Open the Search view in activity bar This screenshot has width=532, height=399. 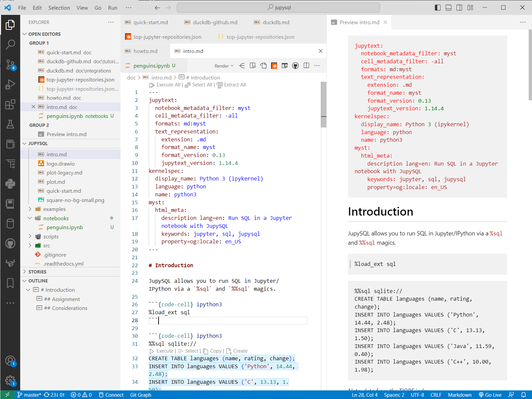(x=10, y=44)
